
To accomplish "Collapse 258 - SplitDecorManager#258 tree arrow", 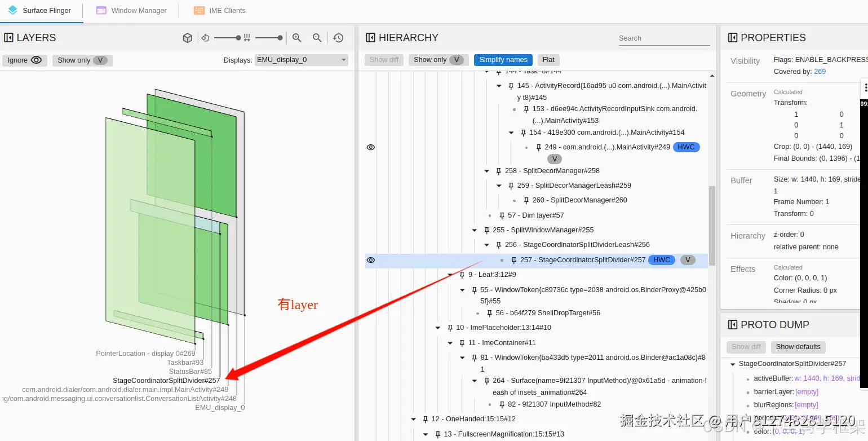I will pos(486,171).
